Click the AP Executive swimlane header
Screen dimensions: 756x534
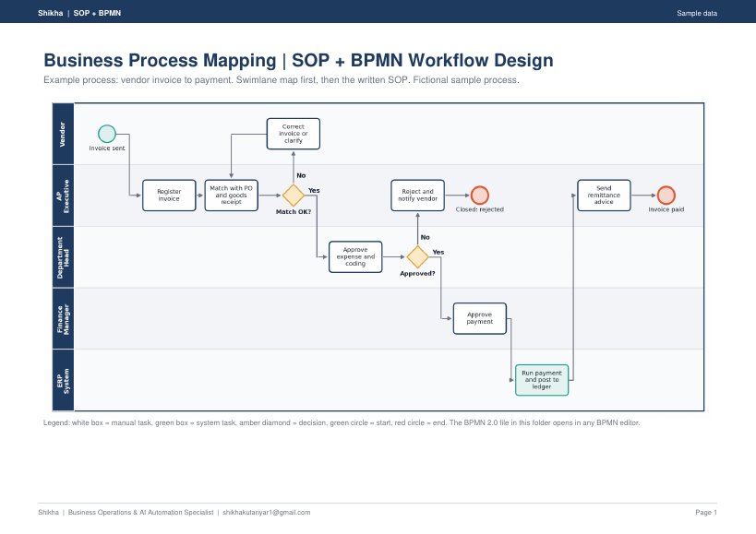(x=63, y=196)
